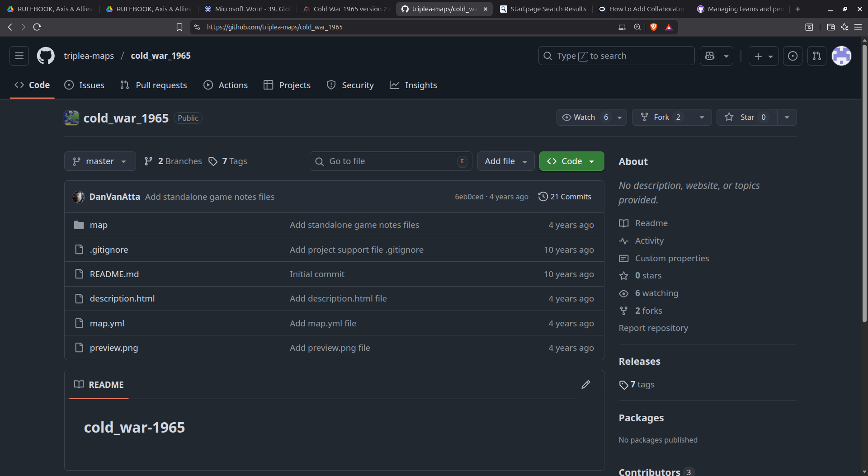
Task: Open the Fork options dropdown arrow
Action: click(x=702, y=118)
